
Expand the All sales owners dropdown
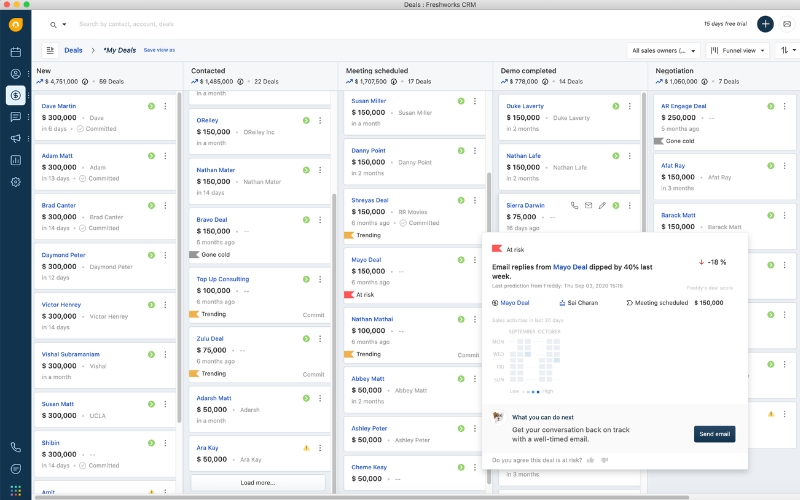click(663, 49)
